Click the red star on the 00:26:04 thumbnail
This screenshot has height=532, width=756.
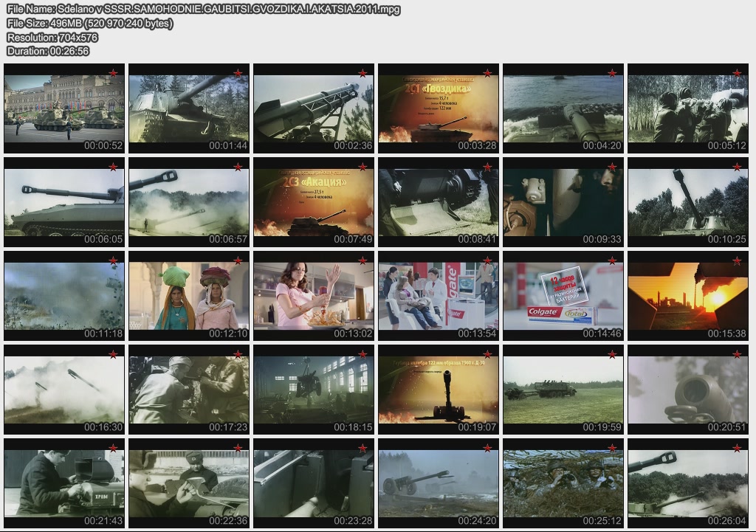pos(737,448)
